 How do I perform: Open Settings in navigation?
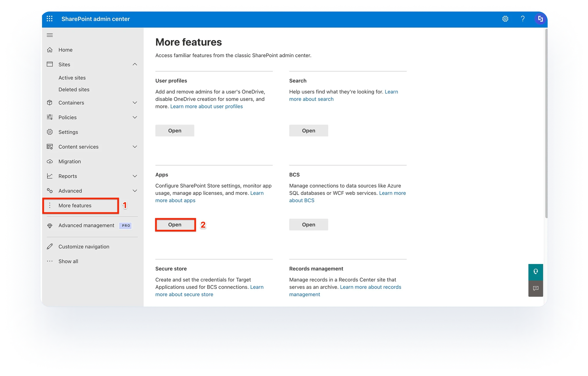click(x=68, y=132)
